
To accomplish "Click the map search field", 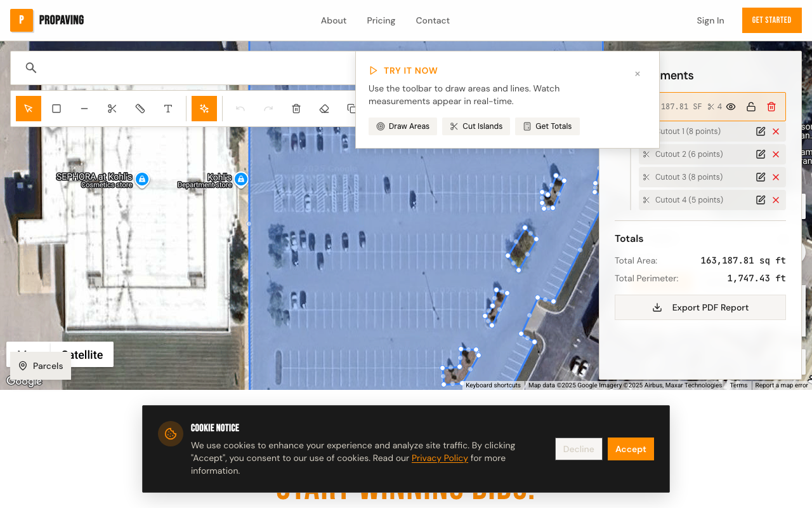I will (190, 68).
